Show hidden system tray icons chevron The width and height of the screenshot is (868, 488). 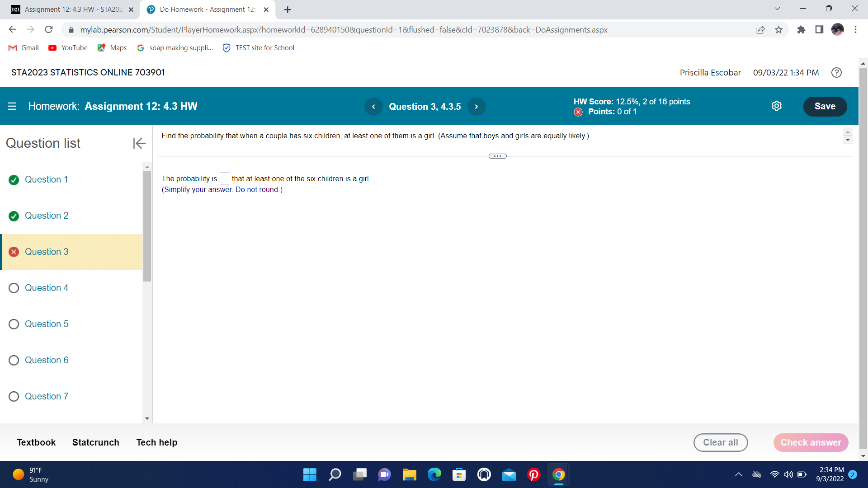coord(738,474)
